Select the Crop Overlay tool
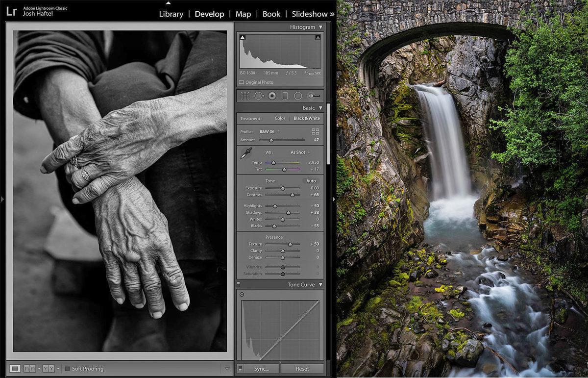This screenshot has width=588, height=378. [245, 96]
